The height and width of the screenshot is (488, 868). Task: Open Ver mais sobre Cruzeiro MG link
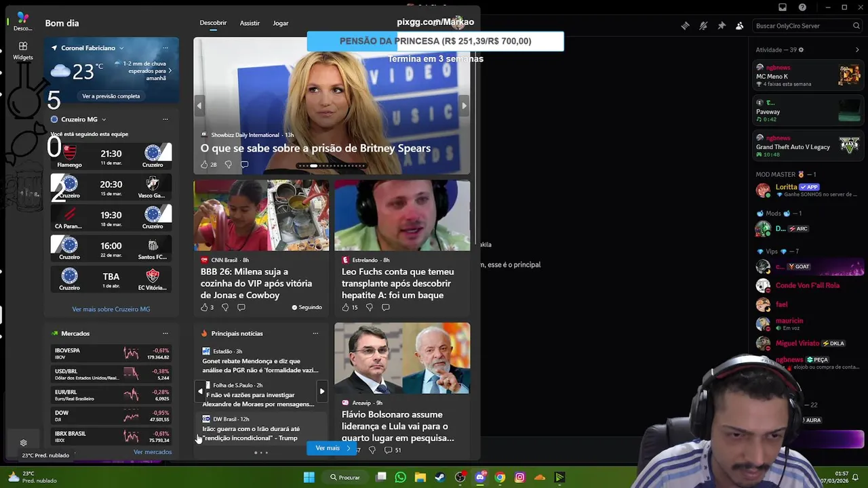point(111,309)
